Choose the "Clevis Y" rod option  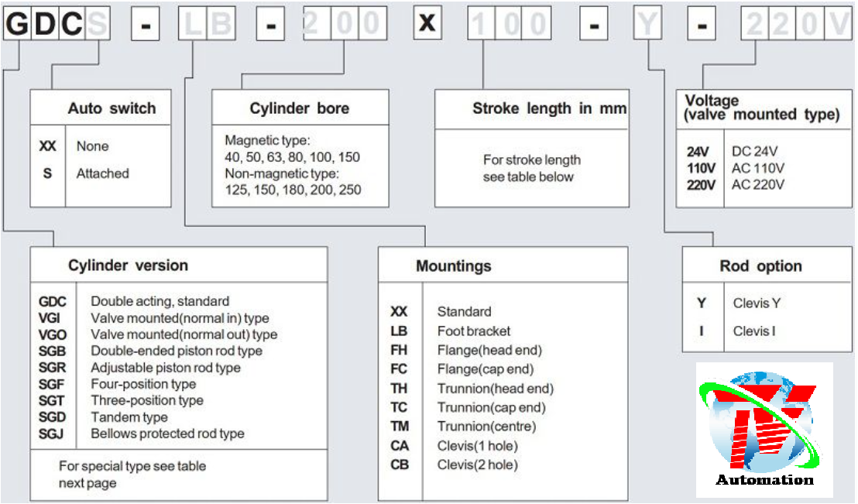point(756,303)
